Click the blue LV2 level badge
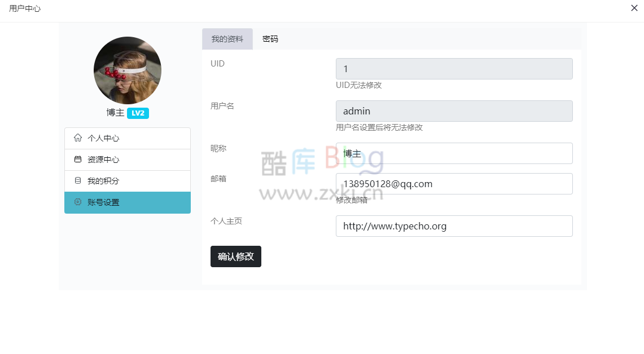Viewport: 644px width, 354px height. pos(138,113)
